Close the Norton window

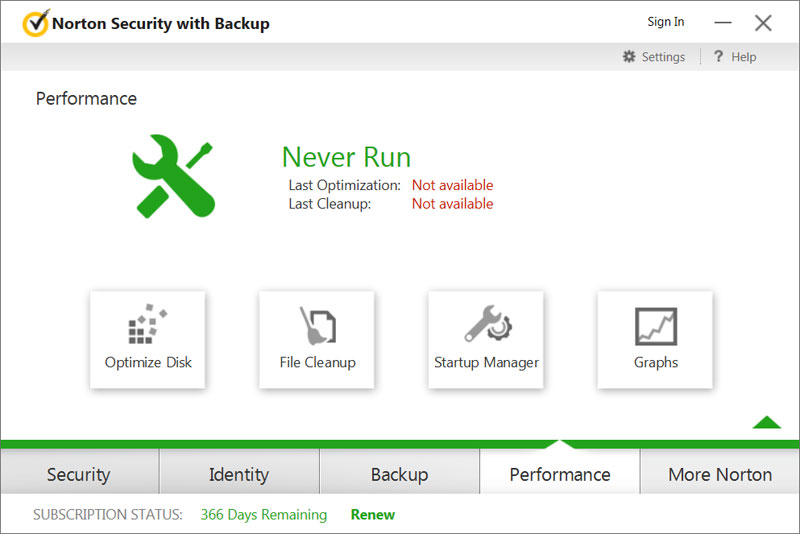(763, 22)
